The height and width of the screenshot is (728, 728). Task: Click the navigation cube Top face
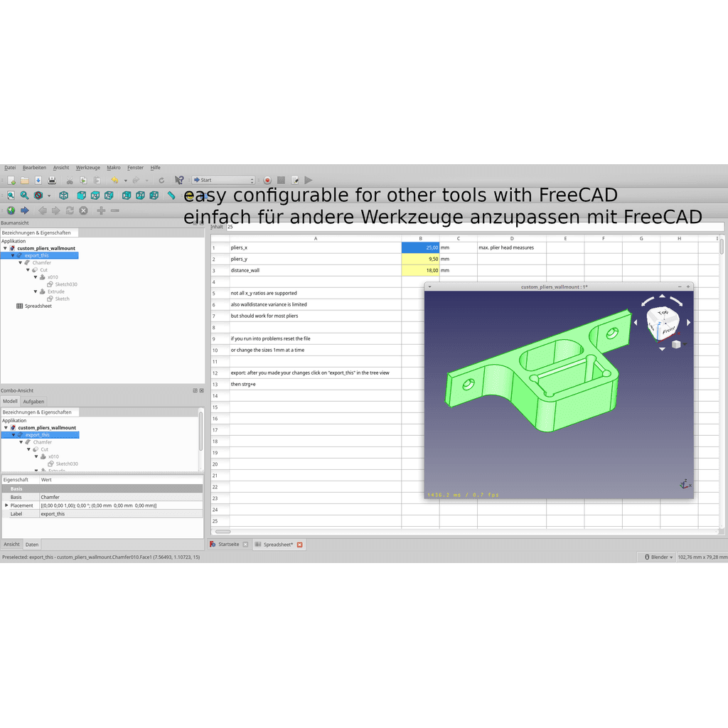click(665, 313)
